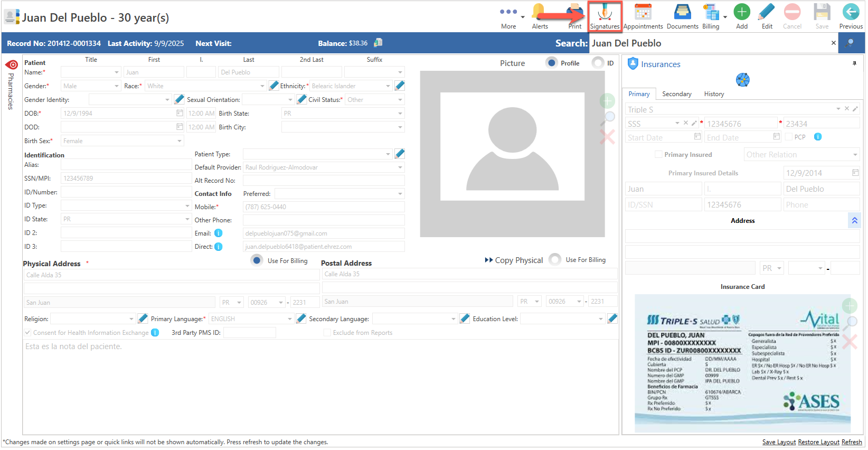This screenshot has height=450, width=868.
Task: Edit the Ethnicity list options
Action: (400, 86)
